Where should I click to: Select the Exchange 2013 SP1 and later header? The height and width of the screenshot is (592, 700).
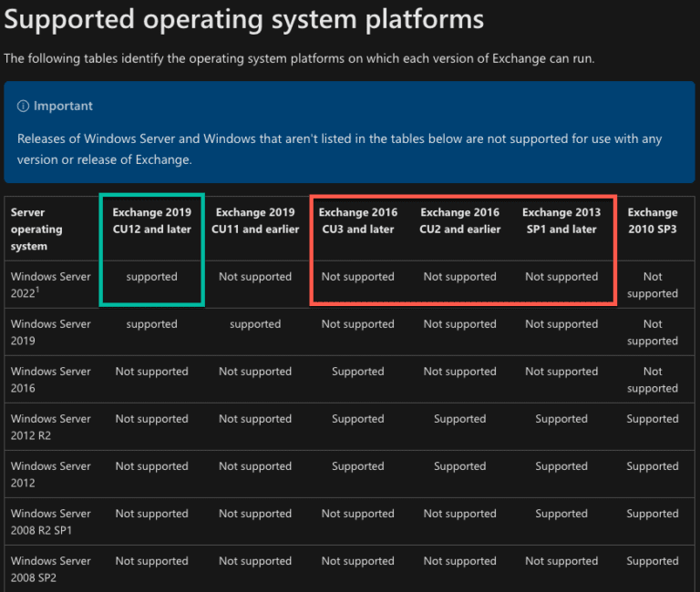click(561, 220)
